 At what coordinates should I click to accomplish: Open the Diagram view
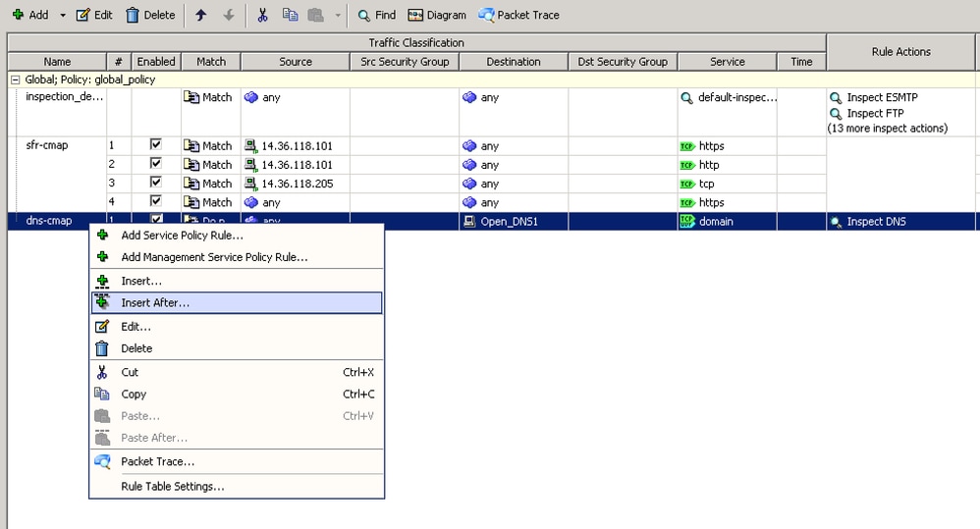point(437,15)
